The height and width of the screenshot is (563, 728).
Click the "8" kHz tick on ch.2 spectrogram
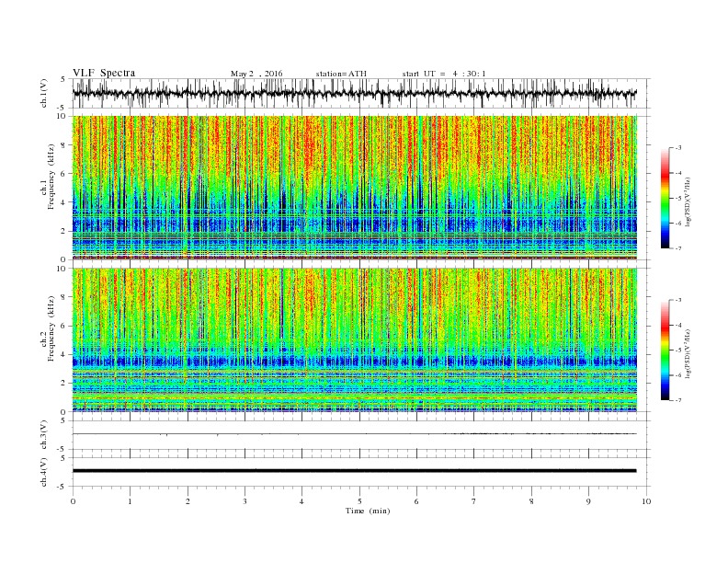(63, 297)
